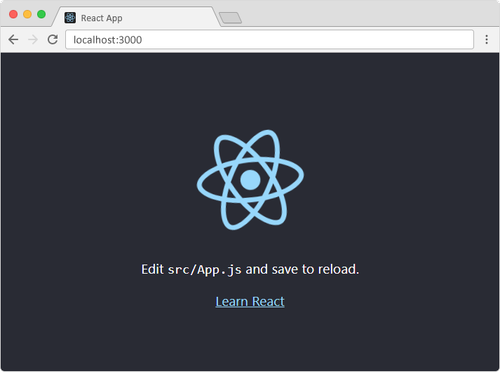
Task: Close the window with the red button
Action: (x=13, y=14)
